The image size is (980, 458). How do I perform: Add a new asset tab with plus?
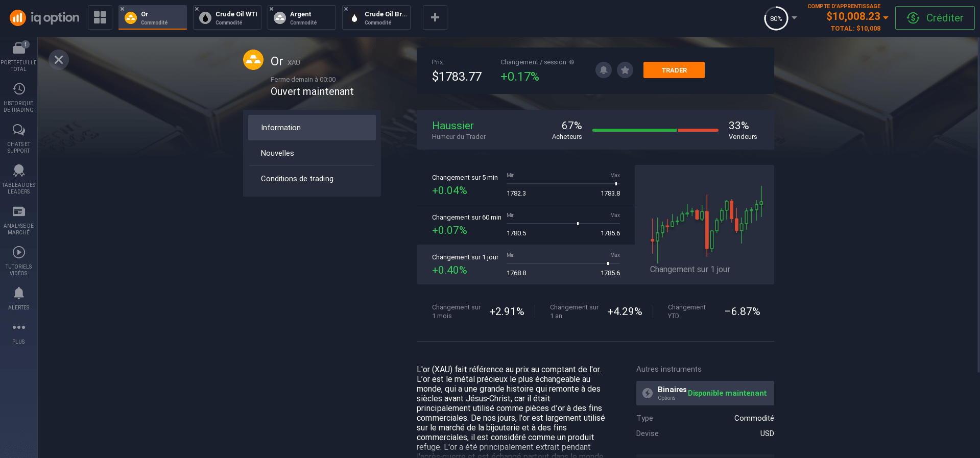point(435,17)
